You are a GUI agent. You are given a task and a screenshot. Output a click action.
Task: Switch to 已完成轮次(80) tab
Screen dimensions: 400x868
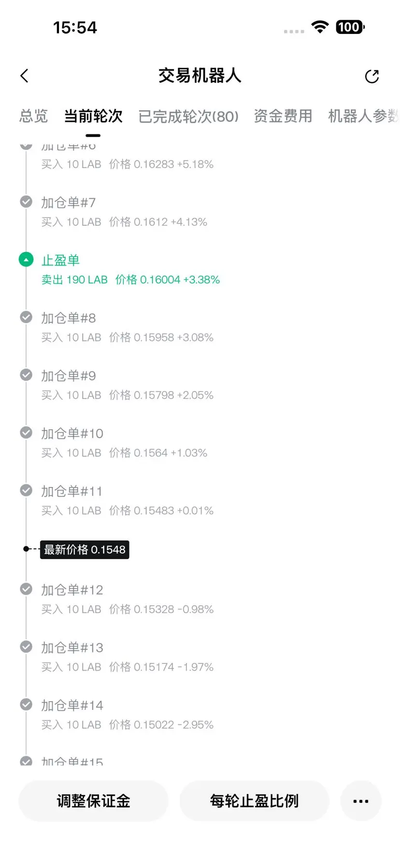(188, 116)
